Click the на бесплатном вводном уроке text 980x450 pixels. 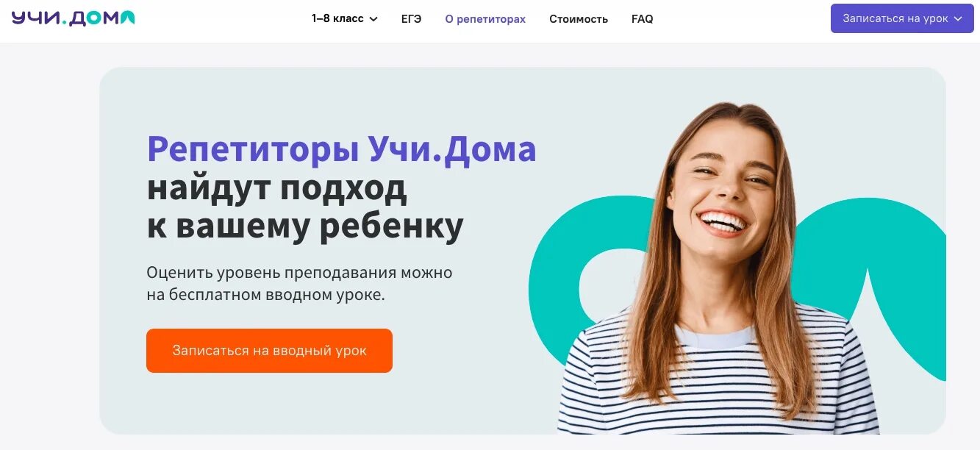(x=265, y=295)
